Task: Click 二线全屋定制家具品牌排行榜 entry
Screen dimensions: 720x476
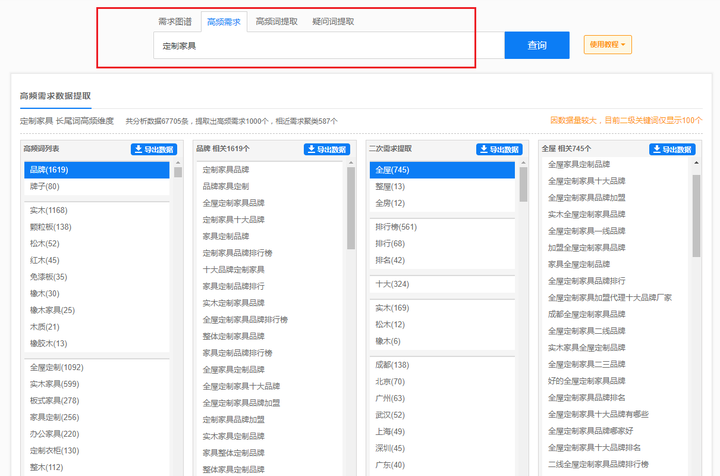Action: [x=598, y=464]
